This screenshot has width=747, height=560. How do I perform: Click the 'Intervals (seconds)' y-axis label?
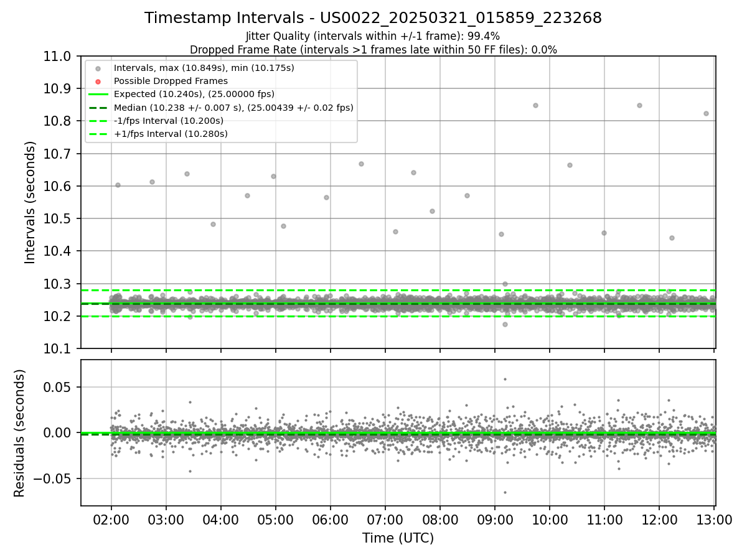click(31, 202)
